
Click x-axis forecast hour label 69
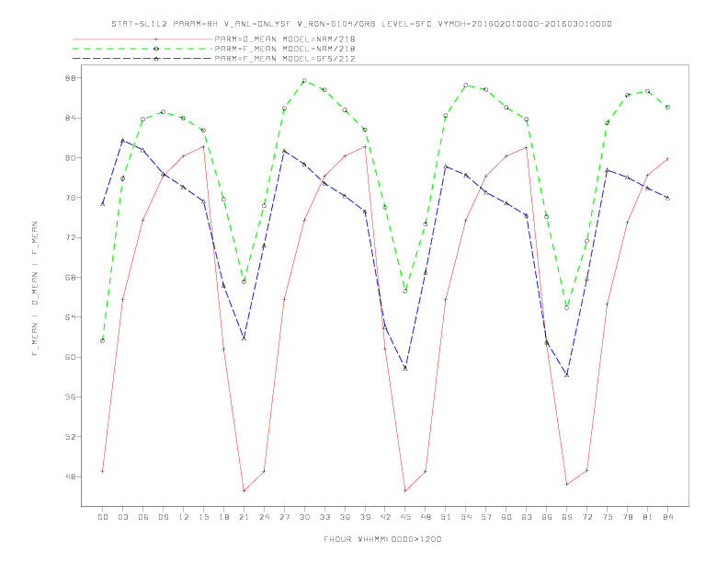tap(567, 517)
